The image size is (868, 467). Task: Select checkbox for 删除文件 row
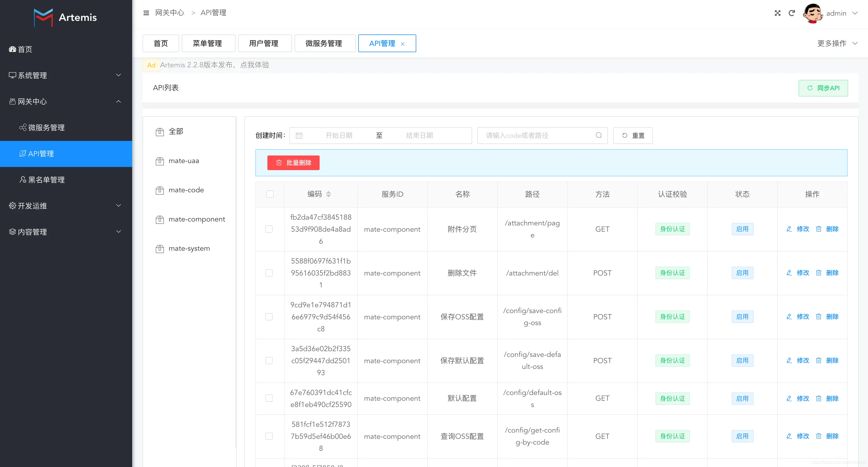tap(268, 273)
